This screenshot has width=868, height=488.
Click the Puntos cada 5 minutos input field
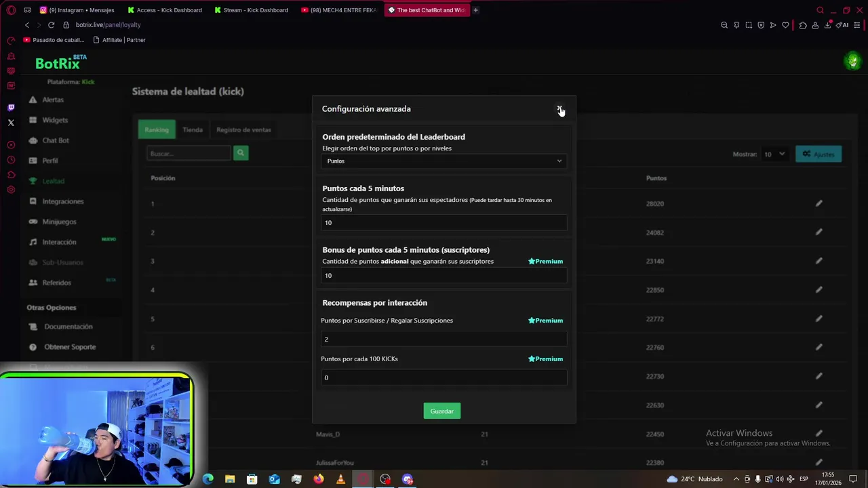[x=443, y=222]
